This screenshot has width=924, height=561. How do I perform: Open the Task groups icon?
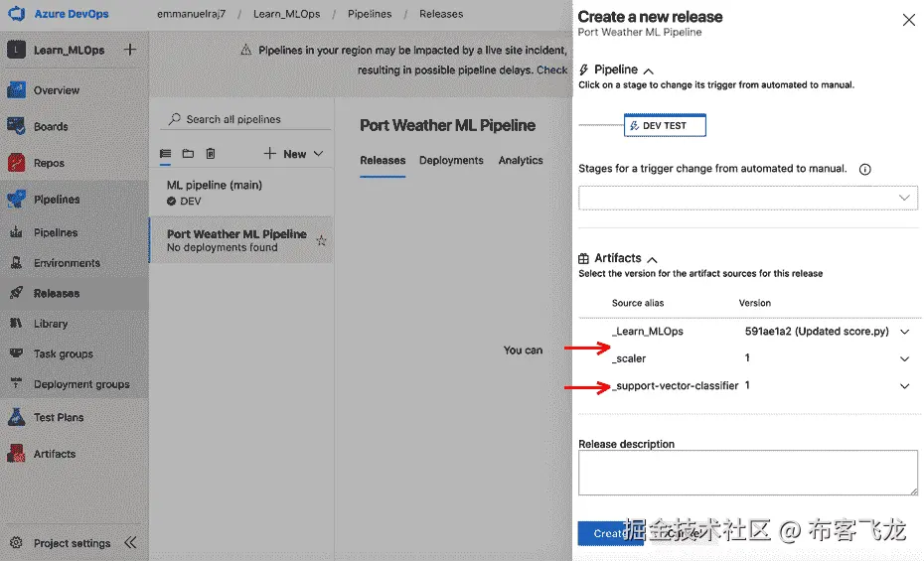point(17,353)
